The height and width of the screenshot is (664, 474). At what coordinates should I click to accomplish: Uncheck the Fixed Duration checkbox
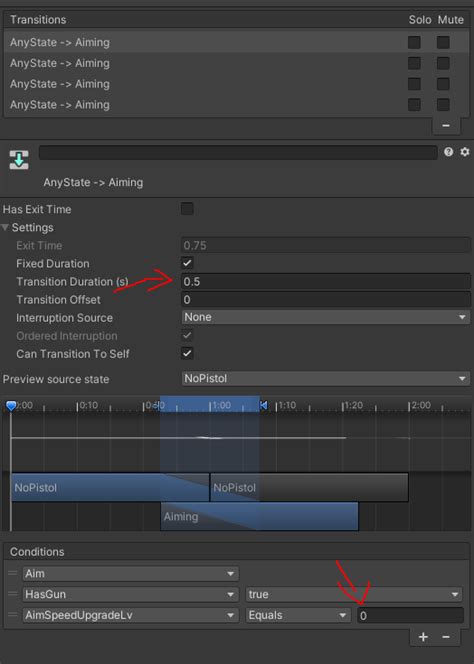point(187,263)
